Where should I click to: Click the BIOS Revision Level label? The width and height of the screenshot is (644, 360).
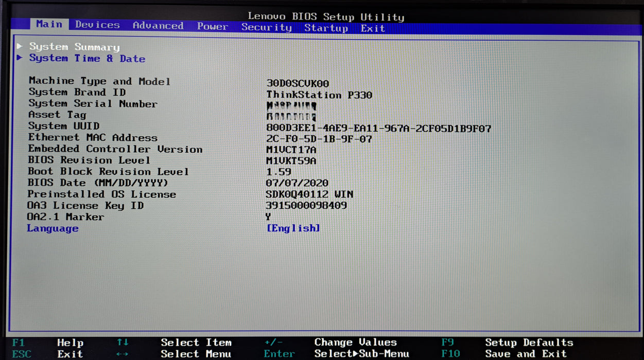click(x=89, y=160)
